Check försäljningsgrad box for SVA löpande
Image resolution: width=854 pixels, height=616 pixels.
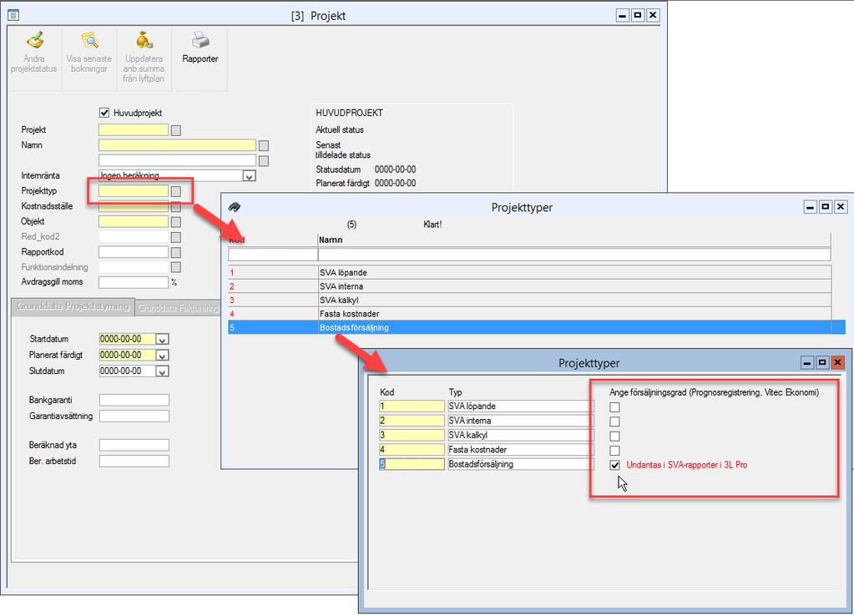coord(614,406)
